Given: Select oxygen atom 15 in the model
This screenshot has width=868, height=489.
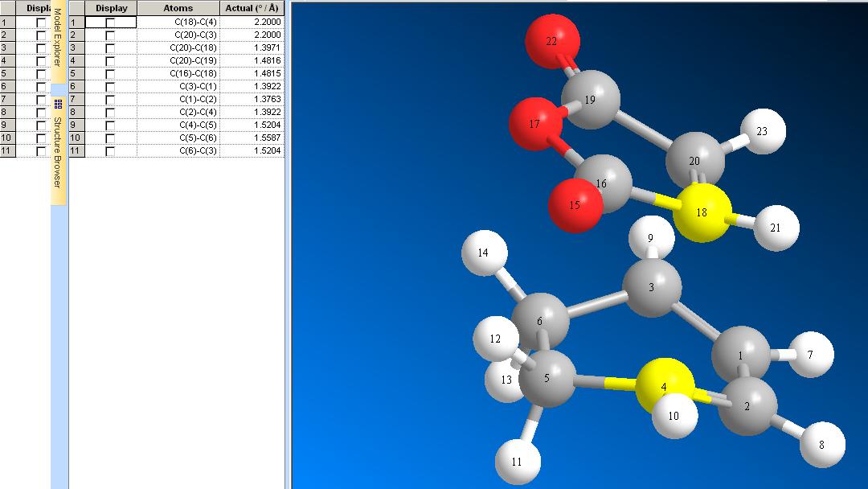Looking at the screenshot, I should [x=575, y=205].
